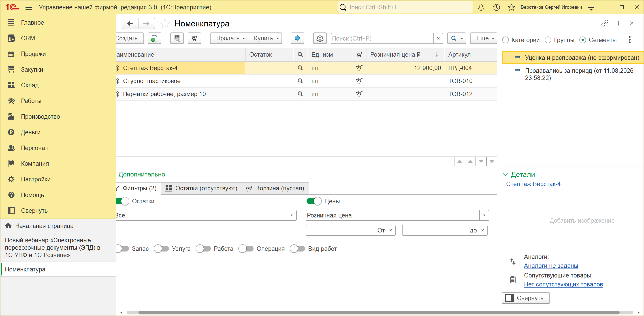Expand the Розничная цена type dropdown arrow
644x316 pixels.
pos(484,215)
